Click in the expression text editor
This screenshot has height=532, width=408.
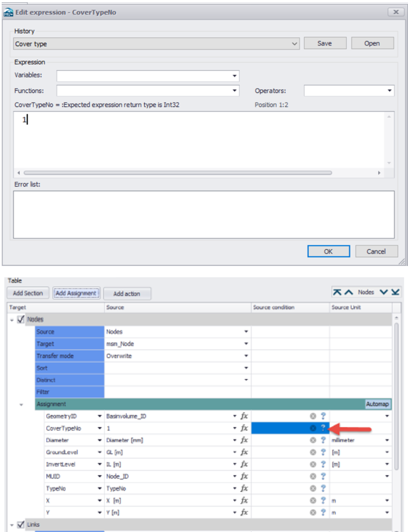(199, 140)
